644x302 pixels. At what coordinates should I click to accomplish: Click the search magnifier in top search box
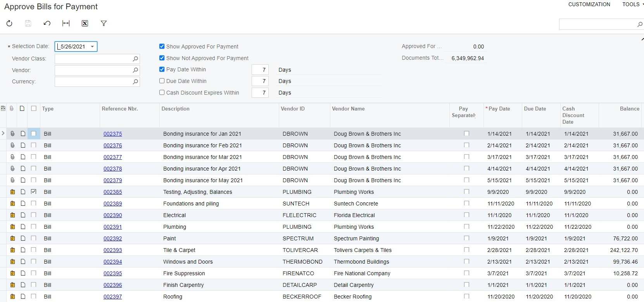click(640, 24)
